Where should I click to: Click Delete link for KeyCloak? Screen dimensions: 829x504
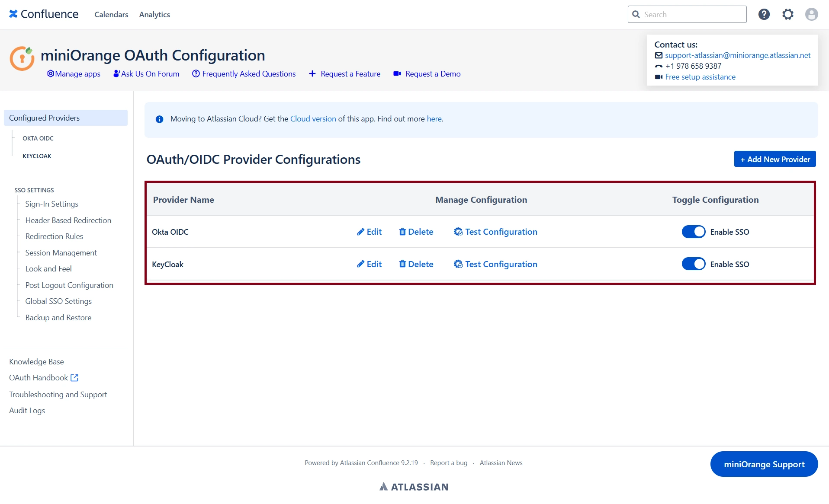coord(416,264)
